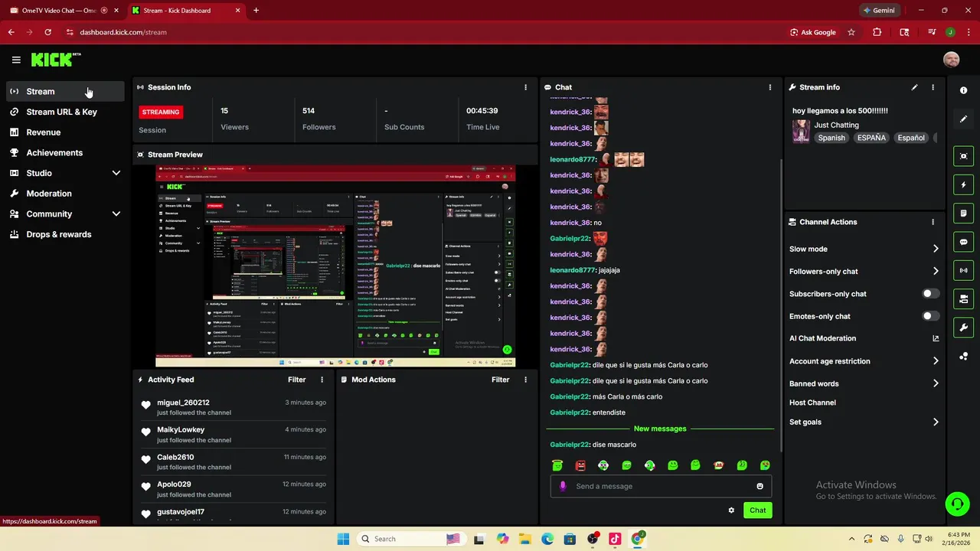Screen dimensions: 980x551
Task: Toggle the wrench stream info widget in right rail
Action: 963,328
